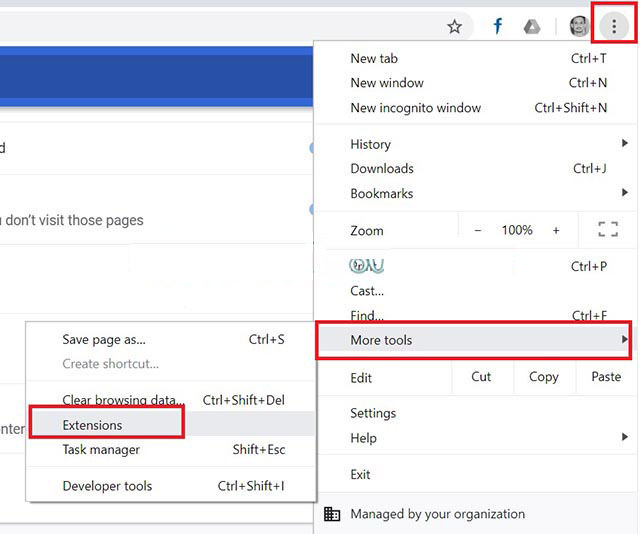Screen dimensions: 640x534
Task: Open the three-dot Chrome menu
Action: [x=614, y=27]
